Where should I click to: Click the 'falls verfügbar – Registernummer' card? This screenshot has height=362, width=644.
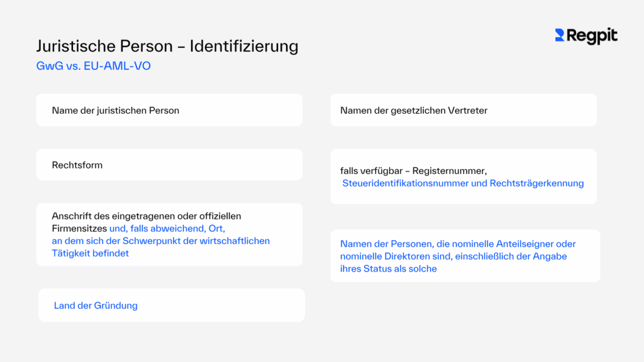click(x=464, y=176)
